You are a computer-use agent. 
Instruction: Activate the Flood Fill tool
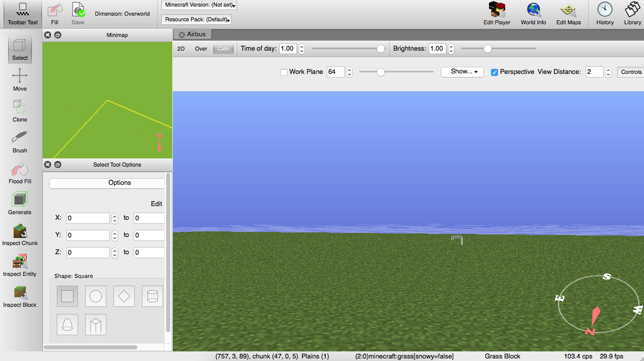[20, 173]
